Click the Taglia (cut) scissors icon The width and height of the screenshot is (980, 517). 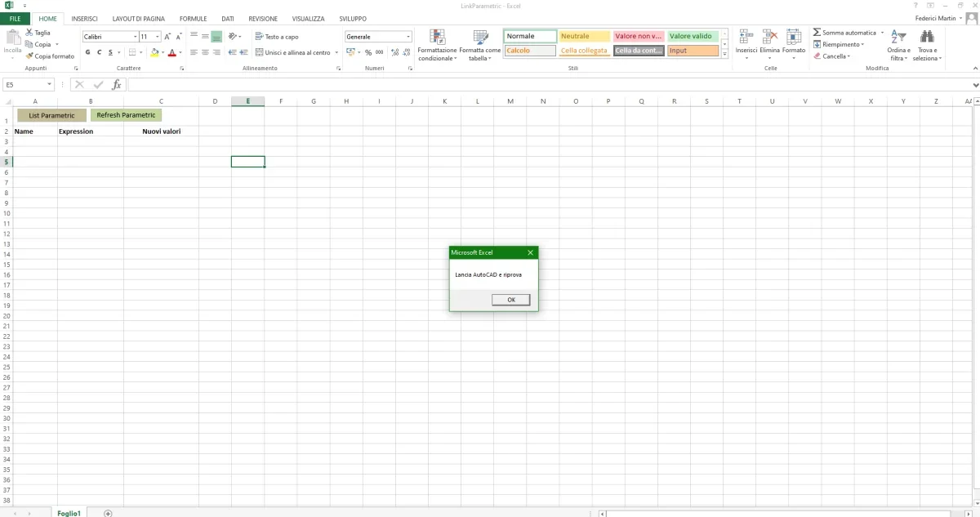pos(29,33)
